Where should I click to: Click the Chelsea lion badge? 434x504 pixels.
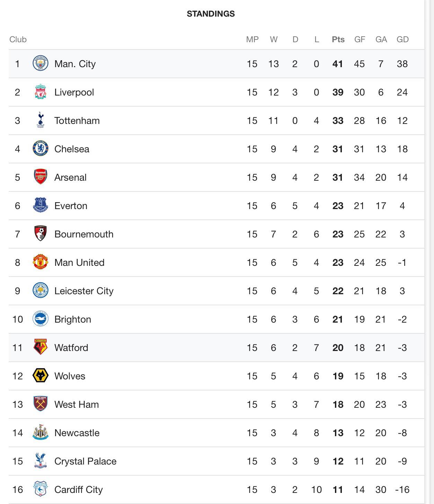(x=40, y=149)
